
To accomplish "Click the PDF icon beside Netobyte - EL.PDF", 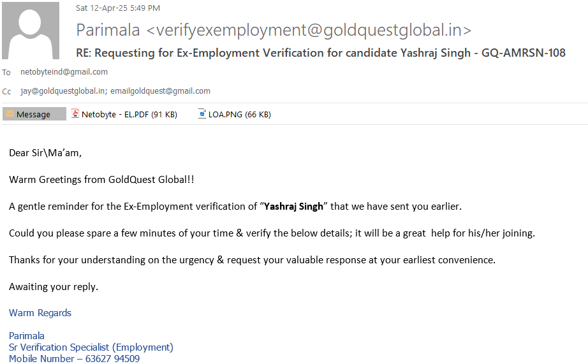I will pyautogui.click(x=76, y=114).
